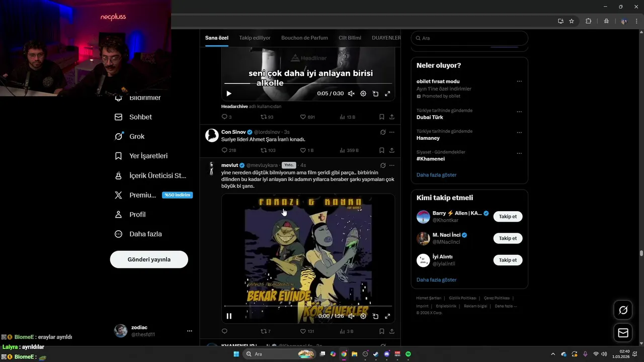Viewport: 644px width, 362px height.
Task: Seek in top Headarchive video progress bar
Action: coord(308,83)
